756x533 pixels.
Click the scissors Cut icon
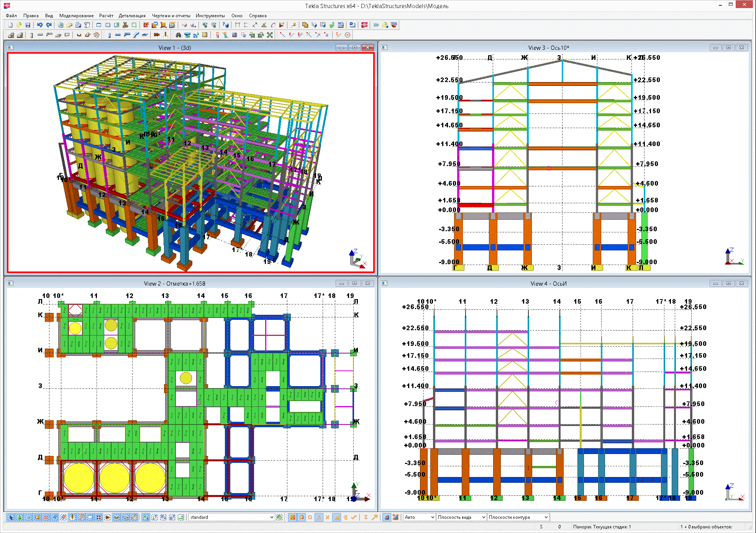pos(125,25)
